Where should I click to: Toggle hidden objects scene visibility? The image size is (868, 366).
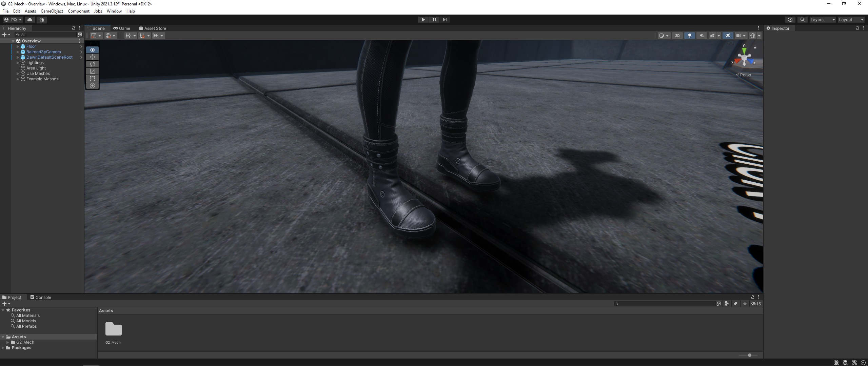(x=728, y=36)
